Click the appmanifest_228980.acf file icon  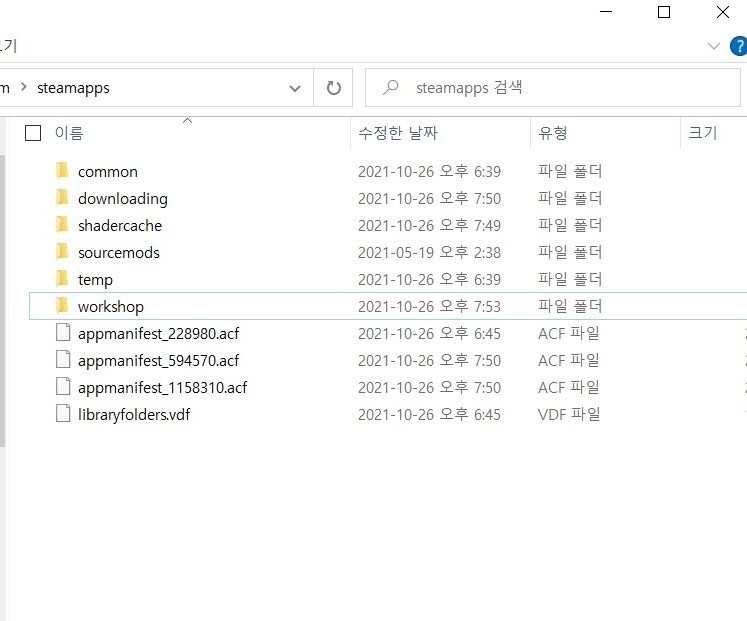tap(63, 332)
